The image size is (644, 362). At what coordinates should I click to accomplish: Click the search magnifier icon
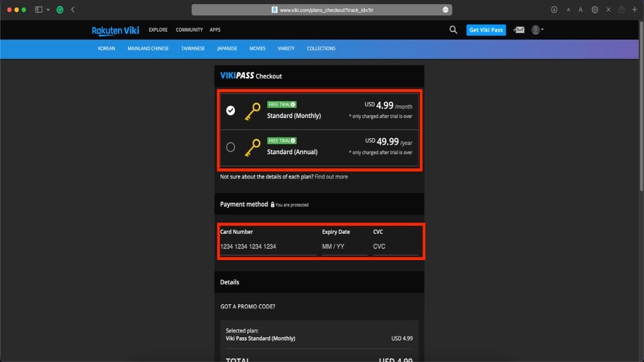click(453, 29)
